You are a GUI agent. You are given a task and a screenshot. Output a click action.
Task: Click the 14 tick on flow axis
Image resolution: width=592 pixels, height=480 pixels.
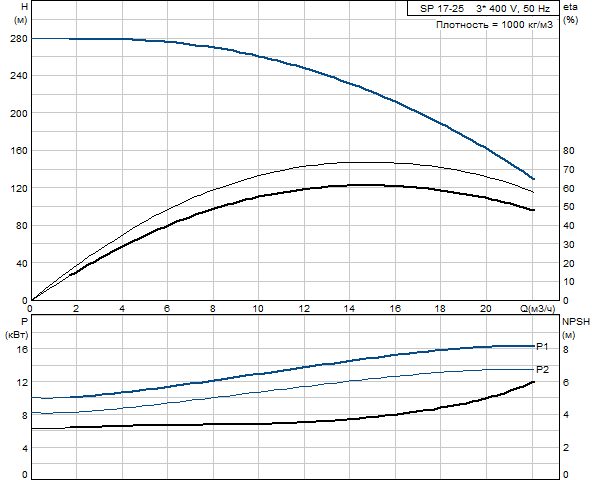coord(349,309)
